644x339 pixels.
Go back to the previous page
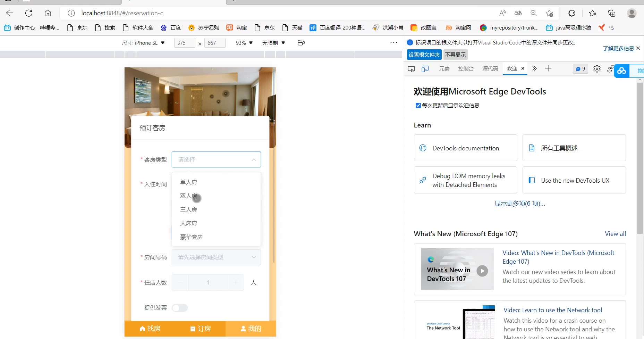pos(10,13)
